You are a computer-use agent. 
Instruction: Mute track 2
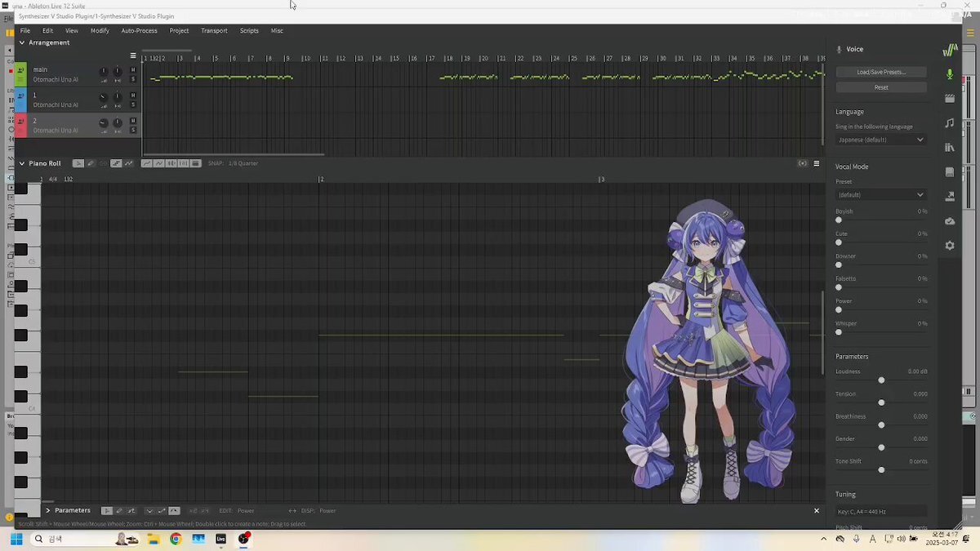point(133,121)
